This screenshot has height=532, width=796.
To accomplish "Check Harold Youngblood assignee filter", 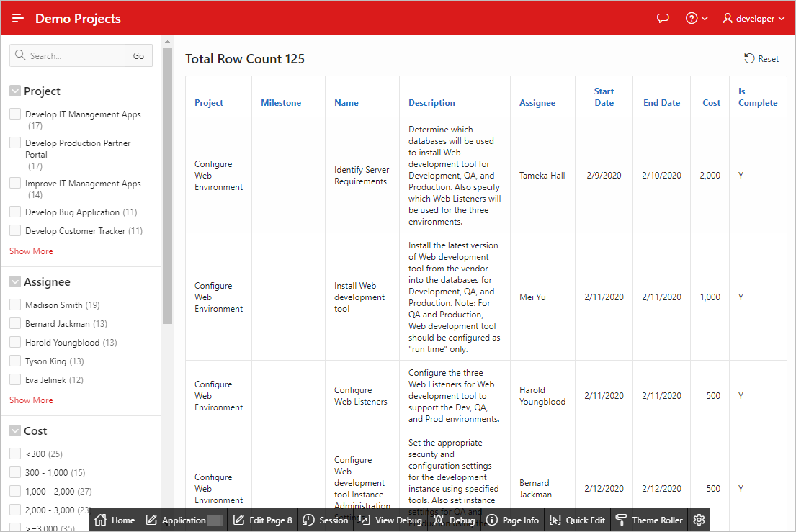I will click(x=15, y=343).
